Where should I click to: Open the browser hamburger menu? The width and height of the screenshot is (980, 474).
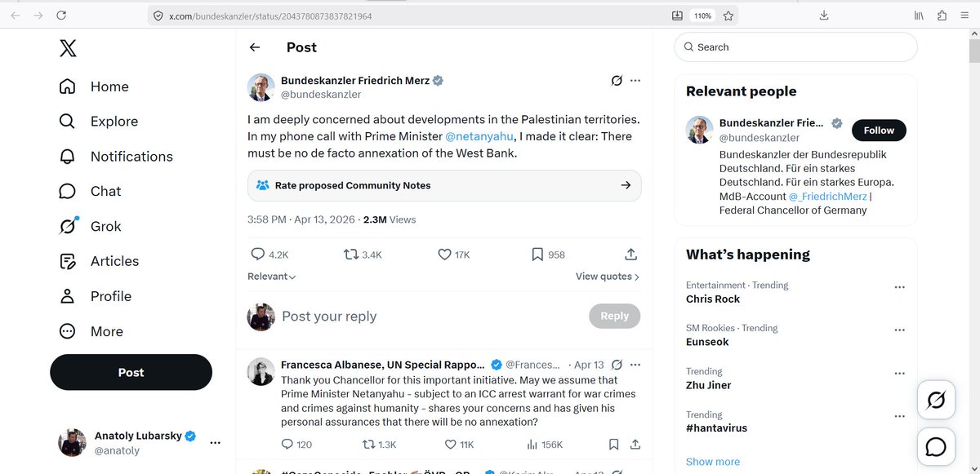click(x=966, y=16)
